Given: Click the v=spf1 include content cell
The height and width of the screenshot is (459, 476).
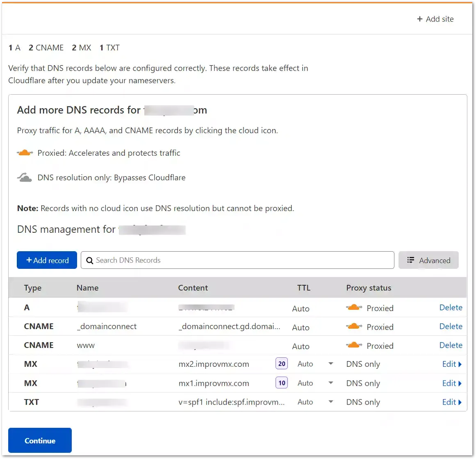Looking at the screenshot, I should 231,402.
